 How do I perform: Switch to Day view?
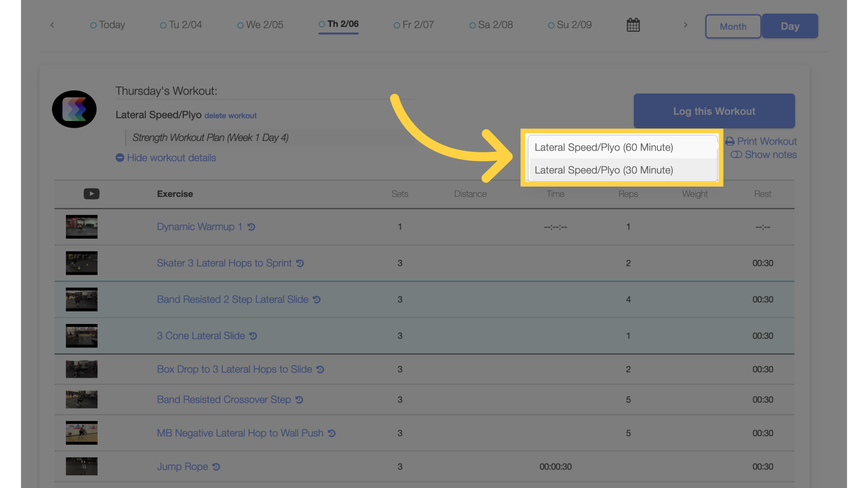point(791,26)
